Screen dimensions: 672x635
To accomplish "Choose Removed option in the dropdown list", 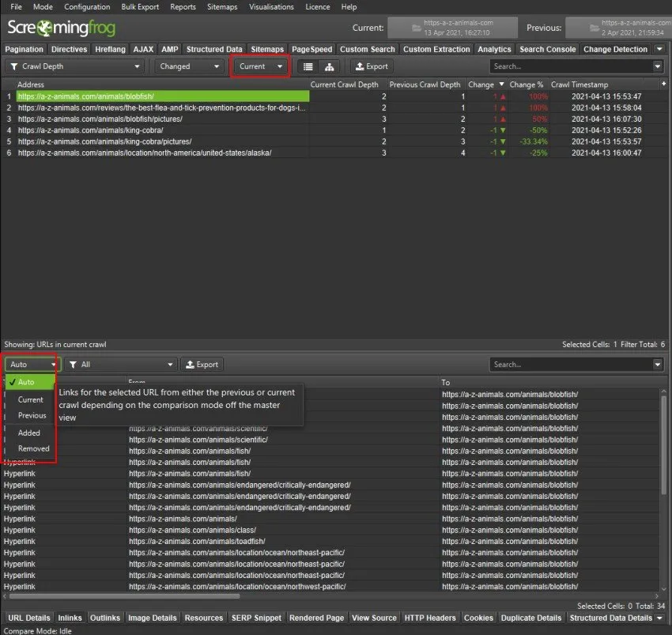I will [x=34, y=448].
